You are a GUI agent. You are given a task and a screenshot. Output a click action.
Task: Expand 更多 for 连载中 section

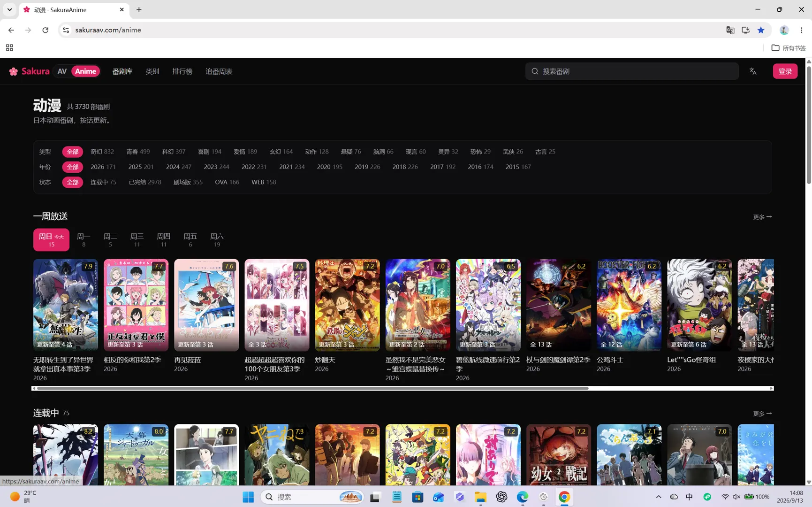[x=762, y=414]
